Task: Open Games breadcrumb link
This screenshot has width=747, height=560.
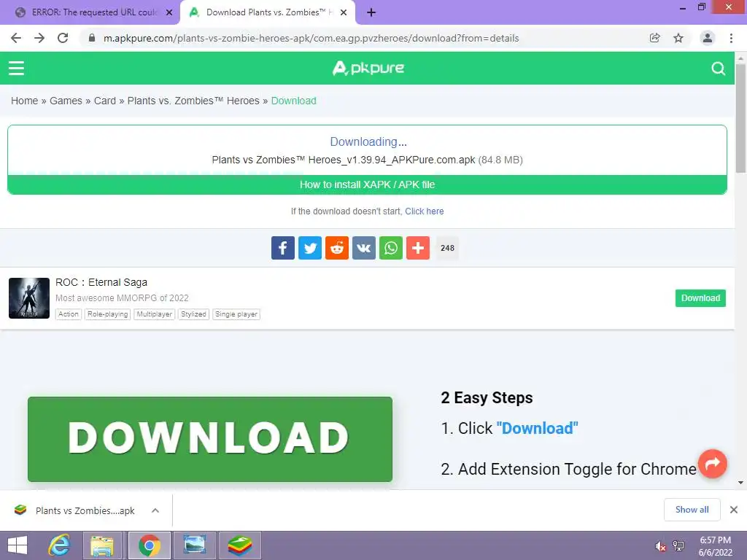Action: pos(66,101)
